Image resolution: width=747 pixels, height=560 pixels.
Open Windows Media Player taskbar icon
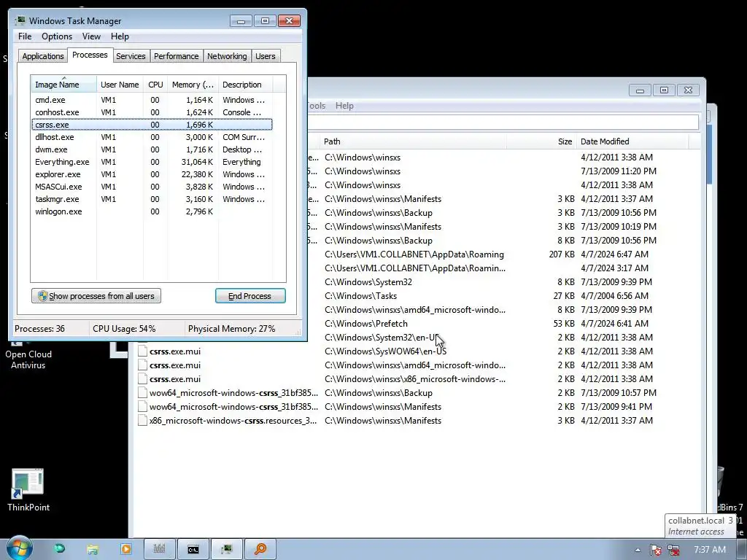(x=126, y=549)
